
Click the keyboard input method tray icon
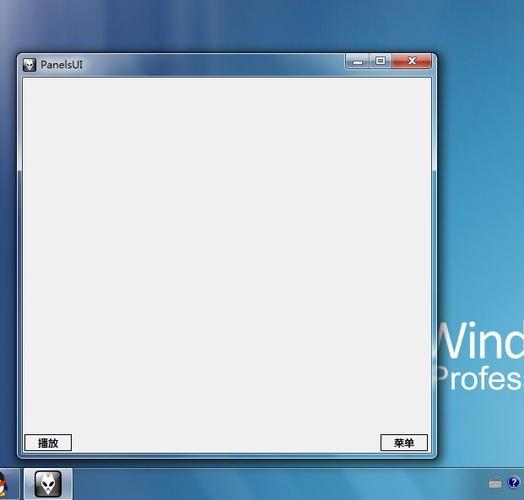495,484
